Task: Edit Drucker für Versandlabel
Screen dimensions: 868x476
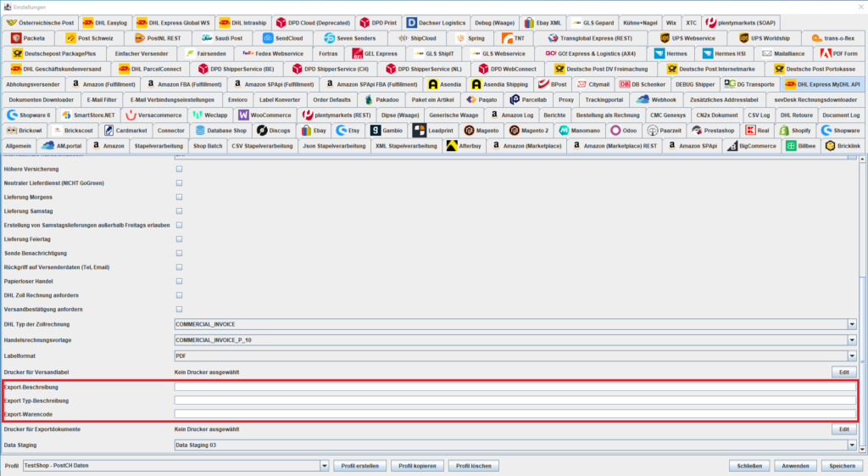Action: click(843, 372)
